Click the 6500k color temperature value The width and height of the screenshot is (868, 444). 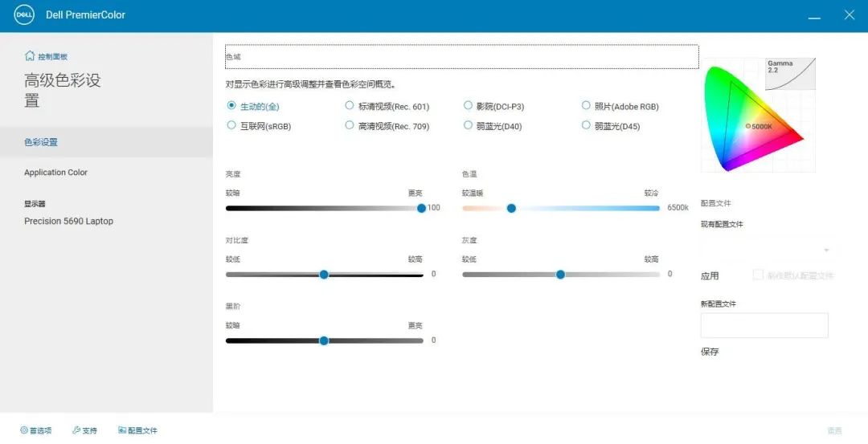pyautogui.click(x=678, y=208)
